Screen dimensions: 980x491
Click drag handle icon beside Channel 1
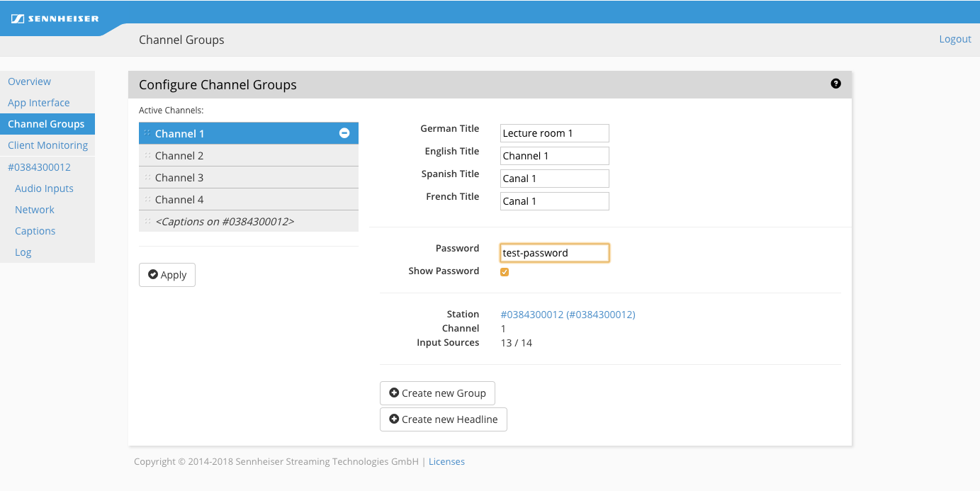pyautogui.click(x=147, y=133)
